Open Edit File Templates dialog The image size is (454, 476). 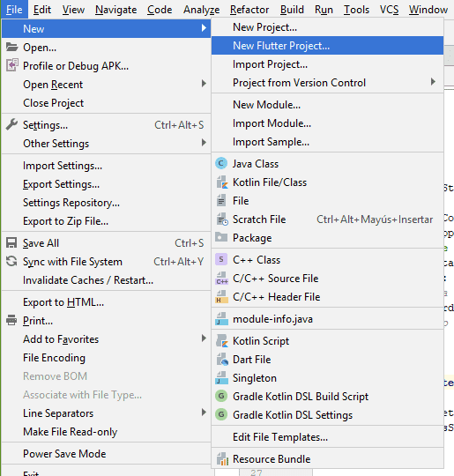coord(327,437)
